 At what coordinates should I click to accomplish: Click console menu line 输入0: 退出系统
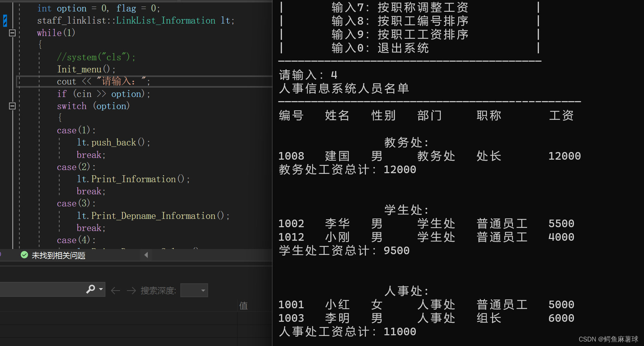click(x=380, y=48)
